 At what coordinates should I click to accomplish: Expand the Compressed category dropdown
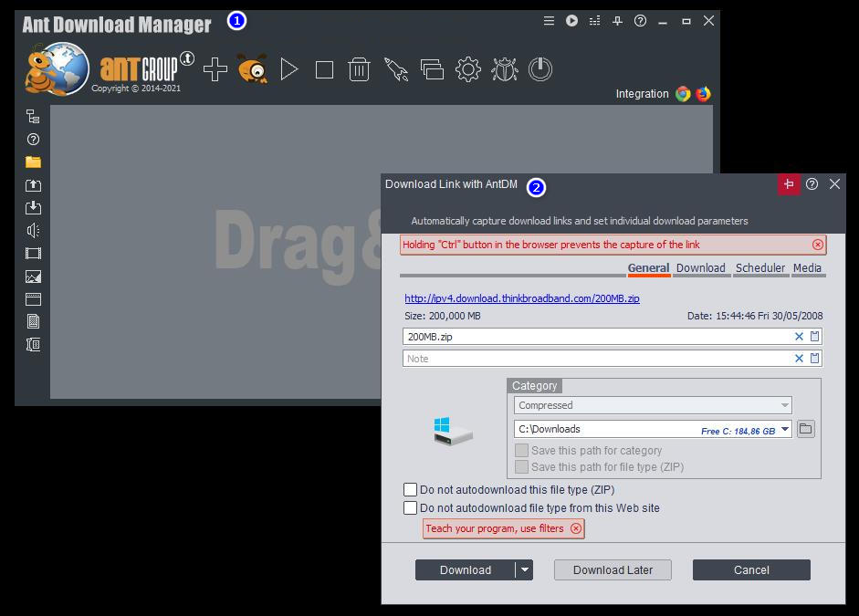point(784,405)
